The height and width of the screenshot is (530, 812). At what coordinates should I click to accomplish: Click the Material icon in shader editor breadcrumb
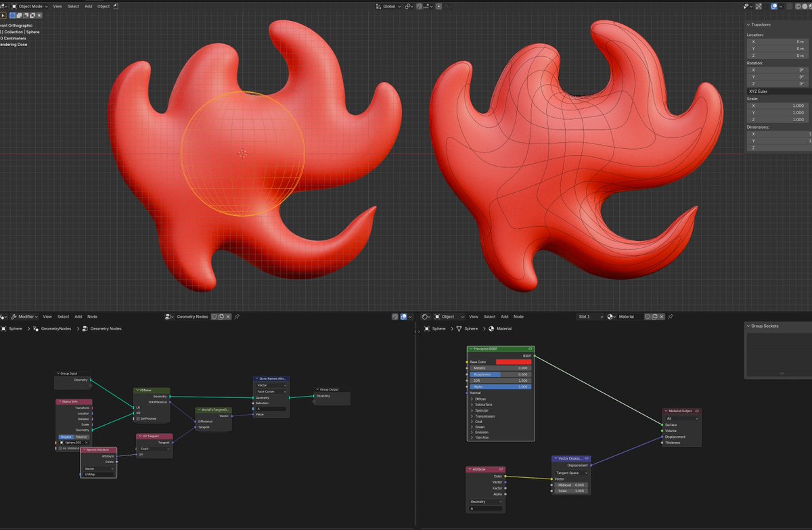point(491,328)
